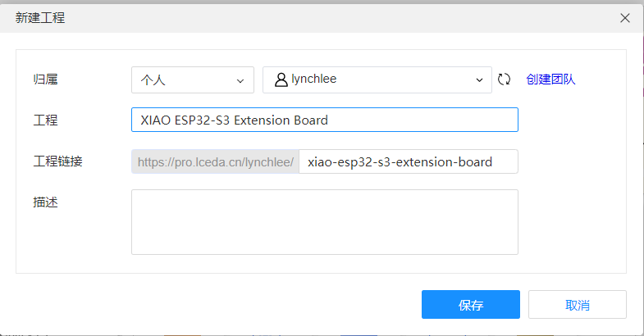
Task: Close the 新建工程 dialog with X
Action: pyautogui.click(x=624, y=18)
